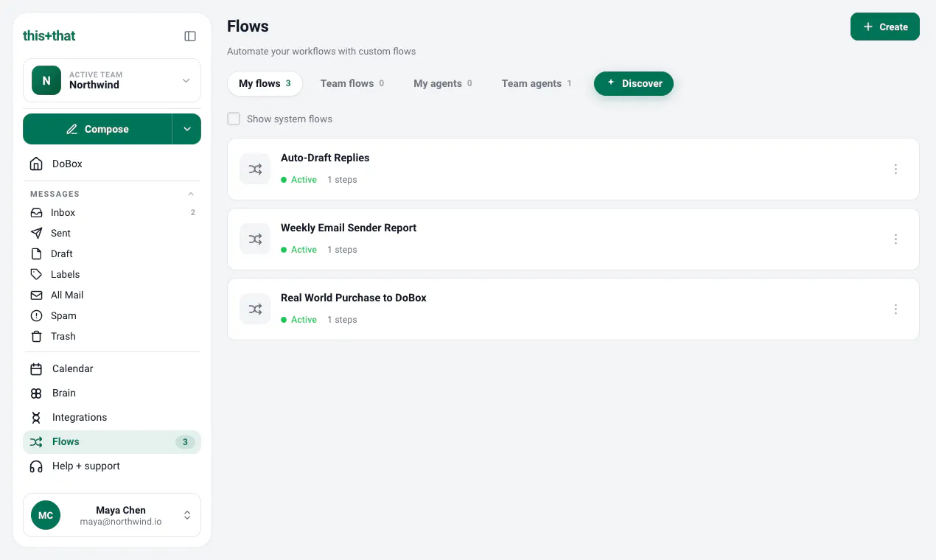
Task: Click Weekly Email Sender Report flow icon
Action: [x=255, y=239]
